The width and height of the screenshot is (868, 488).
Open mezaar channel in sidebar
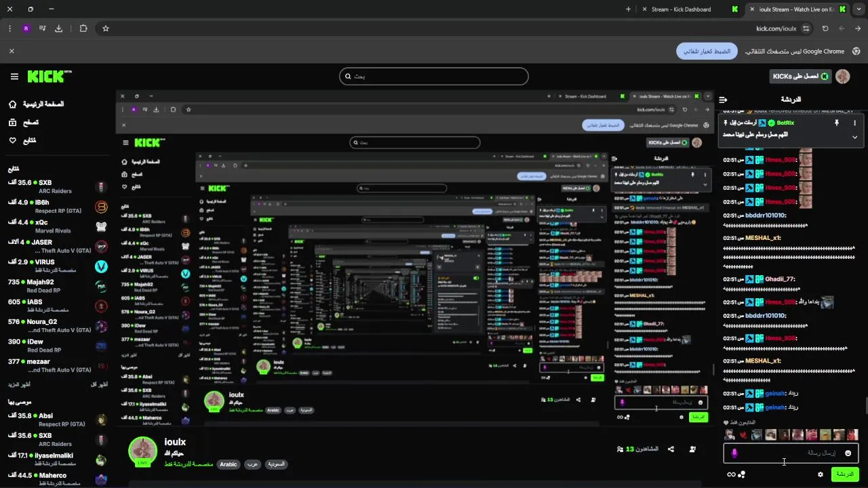[x=58, y=365]
